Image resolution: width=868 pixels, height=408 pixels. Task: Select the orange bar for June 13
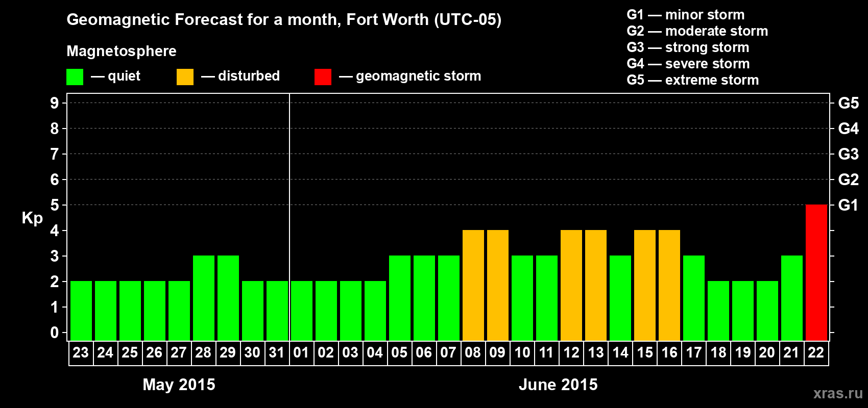pos(596,285)
